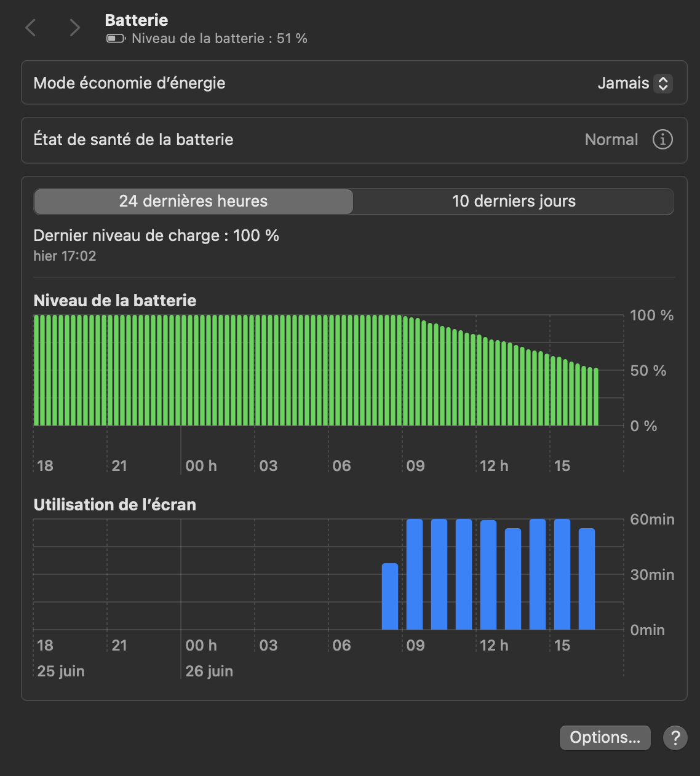This screenshot has height=776, width=700.
Task: Open the Mode économie d'énergie dropdown
Action: 634,83
